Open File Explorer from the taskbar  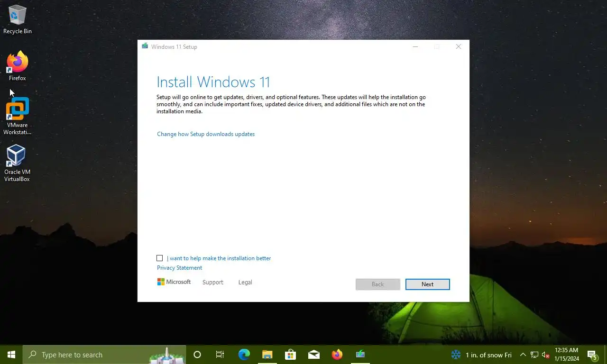pos(267,355)
